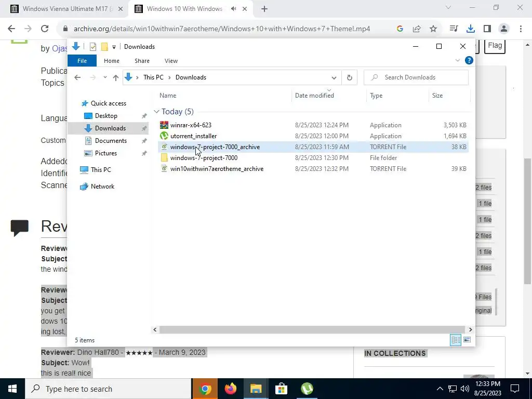Open the notification center icon
Screen dimensions: 532x399
coord(515,389)
